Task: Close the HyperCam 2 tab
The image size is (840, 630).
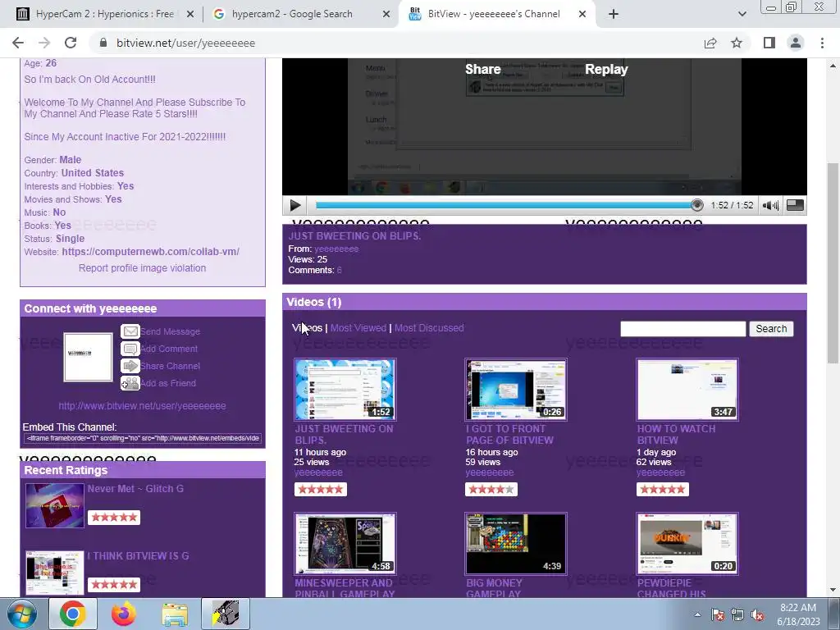Action: pos(189,15)
